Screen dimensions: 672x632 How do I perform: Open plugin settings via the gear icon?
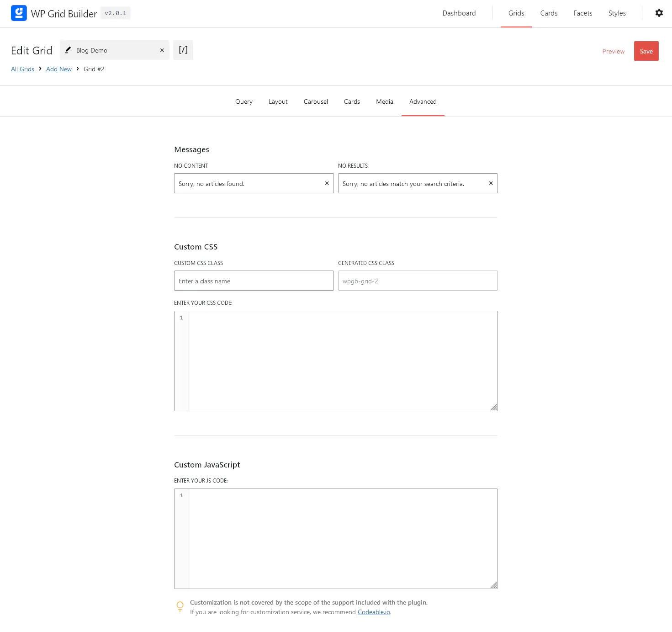pyautogui.click(x=658, y=13)
